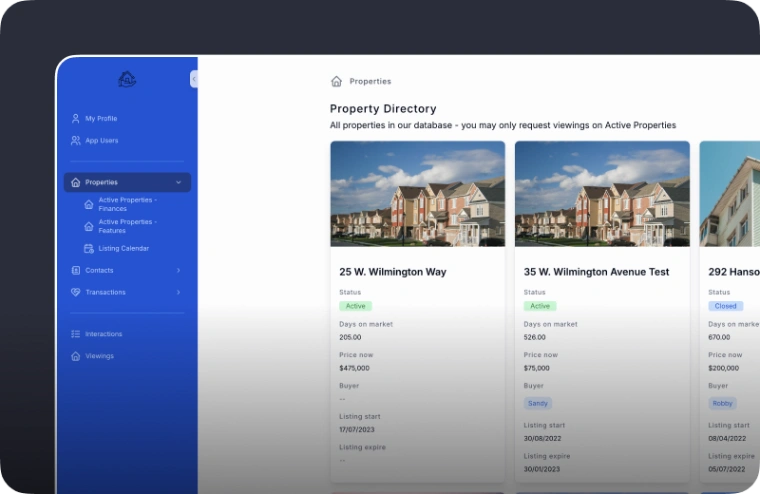Image resolution: width=760 pixels, height=494 pixels.
Task: Click the Interactions list icon
Action: tap(76, 334)
